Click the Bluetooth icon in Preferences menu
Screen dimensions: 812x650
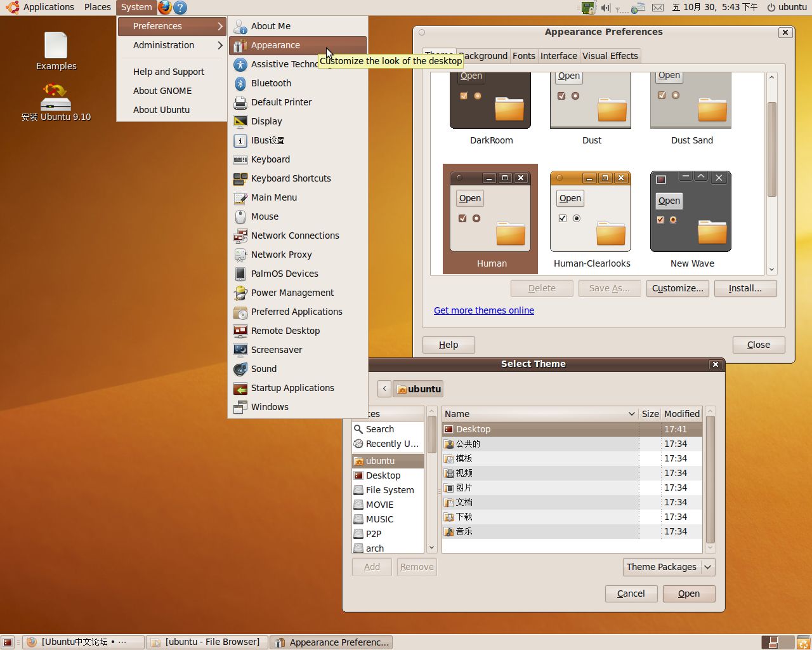click(x=240, y=83)
